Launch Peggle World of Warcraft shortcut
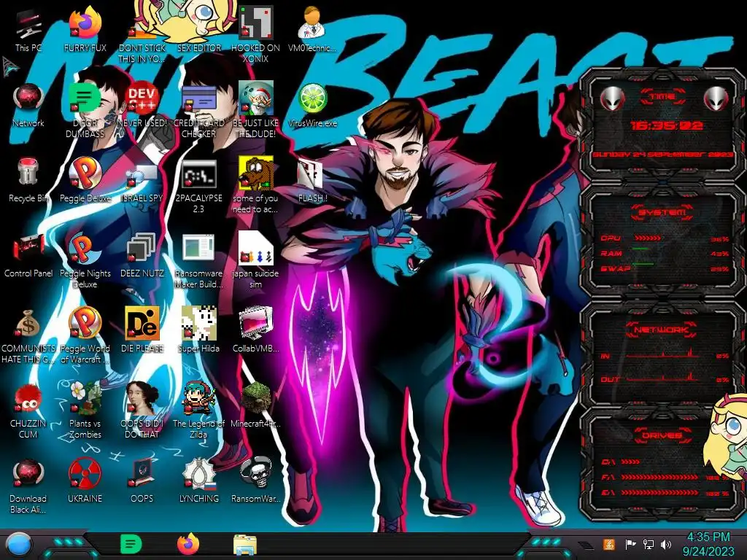The width and height of the screenshot is (747, 560). click(x=85, y=335)
